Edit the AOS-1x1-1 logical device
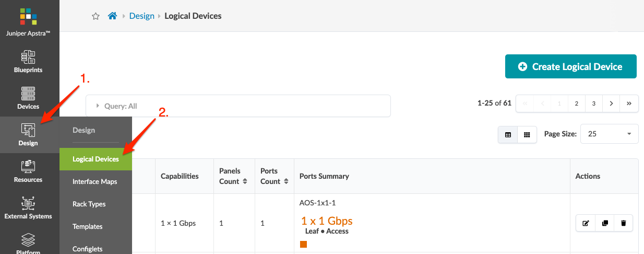The height and width of the screenshot is (254, 644). click(x=586, y=223)
